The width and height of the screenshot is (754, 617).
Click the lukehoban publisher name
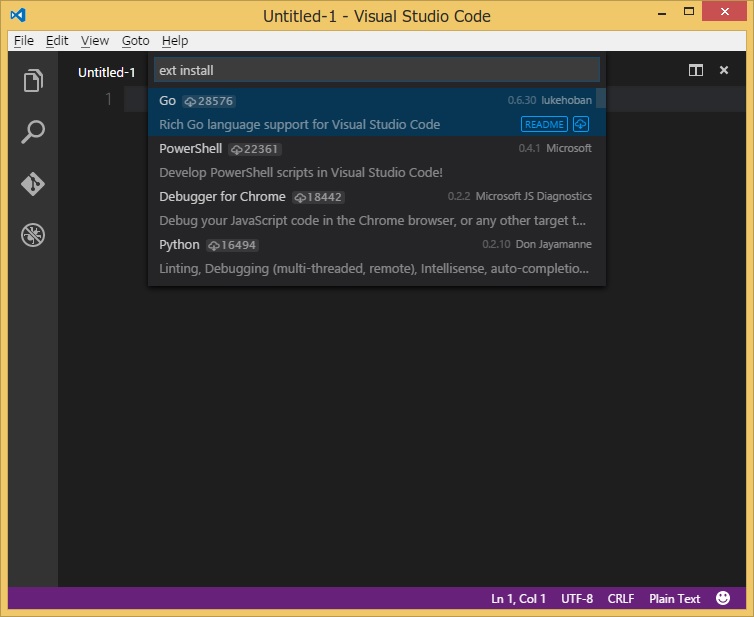pyautogui.click(x=566, y=100)
